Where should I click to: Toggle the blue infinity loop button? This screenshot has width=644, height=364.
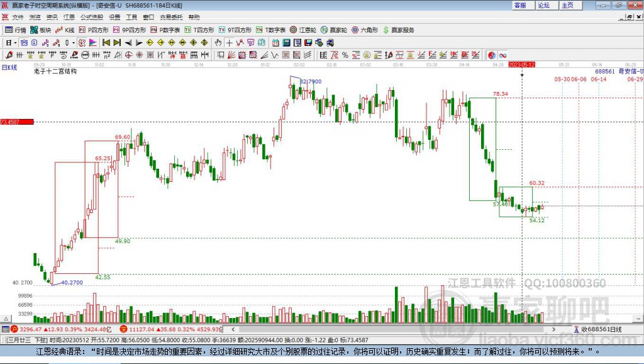(502, 55)
